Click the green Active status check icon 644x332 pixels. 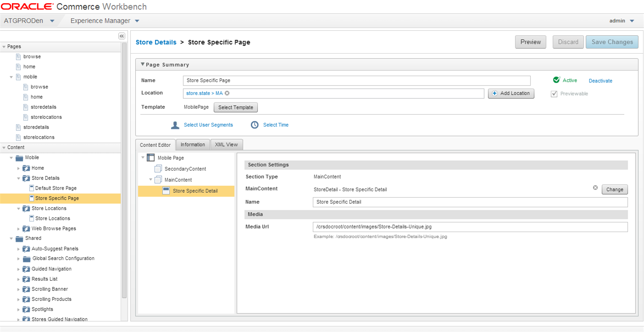tap(556, 80)
